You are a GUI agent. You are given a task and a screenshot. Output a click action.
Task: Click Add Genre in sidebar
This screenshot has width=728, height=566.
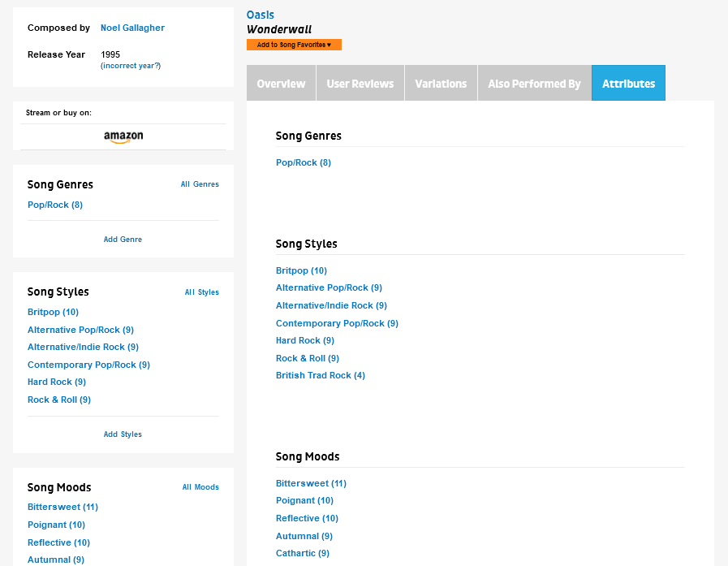(x=123, y=240)
